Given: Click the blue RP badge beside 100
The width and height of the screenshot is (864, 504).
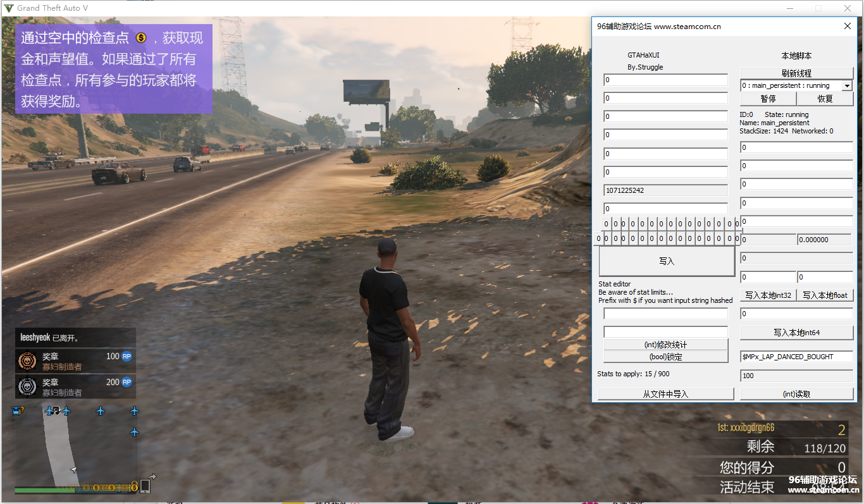Looking at the screenshot, I should (x=127, y=356).
